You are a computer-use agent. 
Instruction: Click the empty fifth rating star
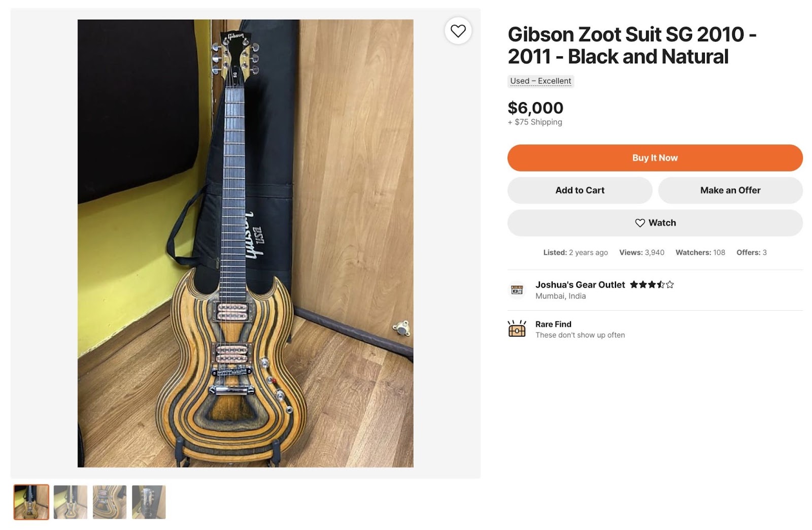670,285
